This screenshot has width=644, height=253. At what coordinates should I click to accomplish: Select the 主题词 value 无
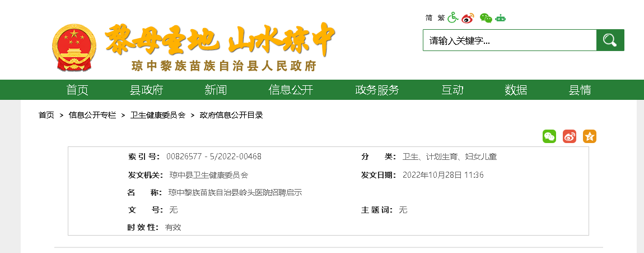(x=403, y=210)
